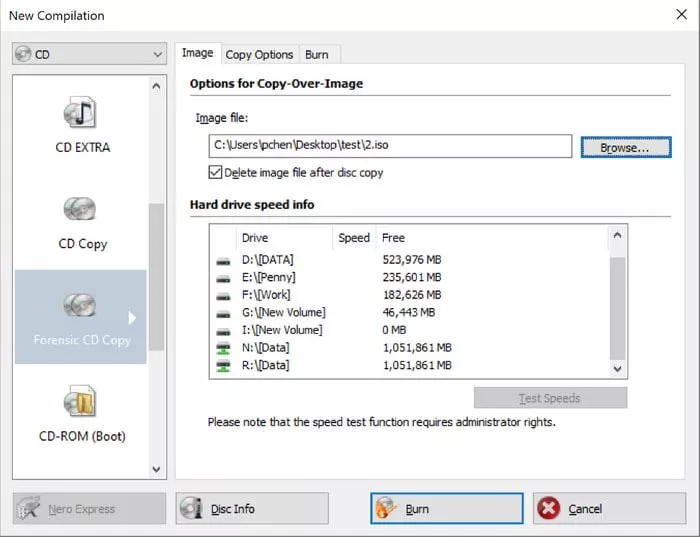The image size is (700, 537).
Task: Uncheck Delete image file after disc copy
Action: 215,172
